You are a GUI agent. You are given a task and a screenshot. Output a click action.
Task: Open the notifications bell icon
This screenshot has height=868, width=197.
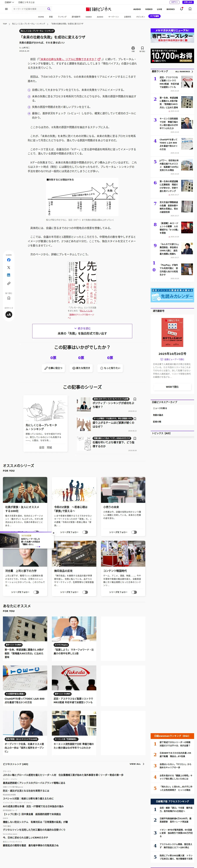pos(181,9)
